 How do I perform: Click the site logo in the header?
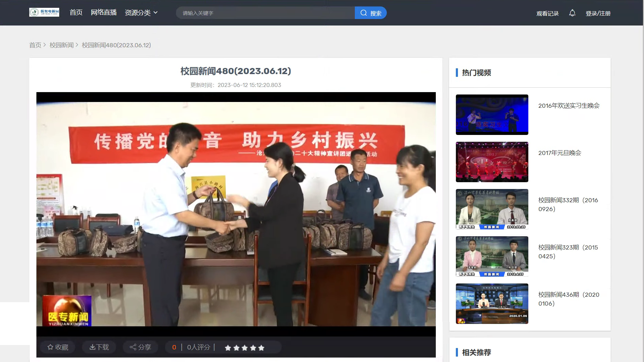44,13
